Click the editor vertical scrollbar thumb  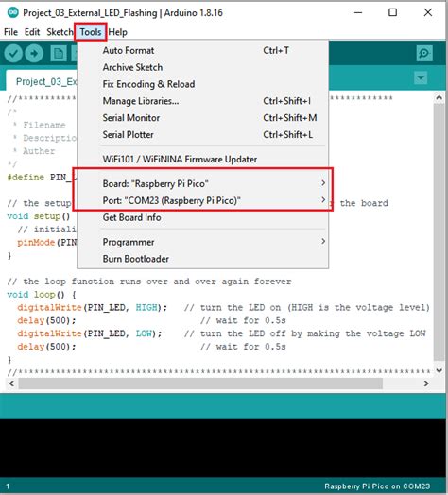pyautogui.click(x=439, y=231)
